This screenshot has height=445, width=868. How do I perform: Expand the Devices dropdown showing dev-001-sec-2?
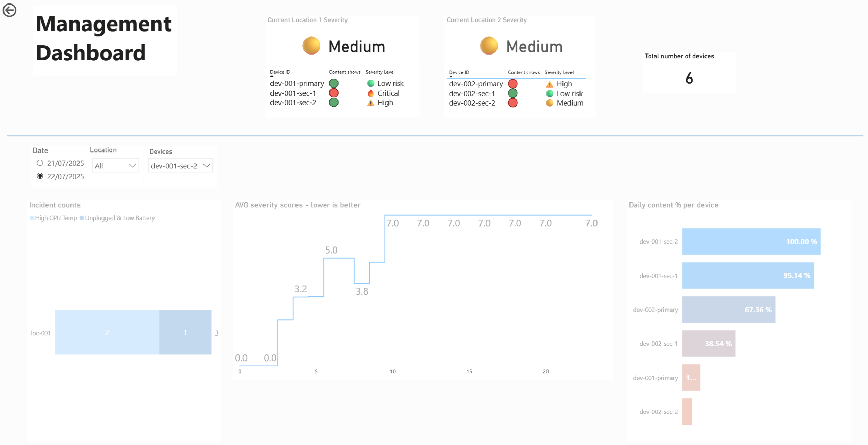click(180, 166)
